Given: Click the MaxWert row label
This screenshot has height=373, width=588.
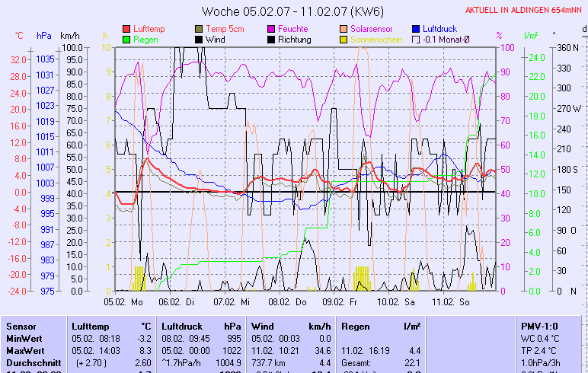Looking at the screenshot, I should click(x=26, y=350).
